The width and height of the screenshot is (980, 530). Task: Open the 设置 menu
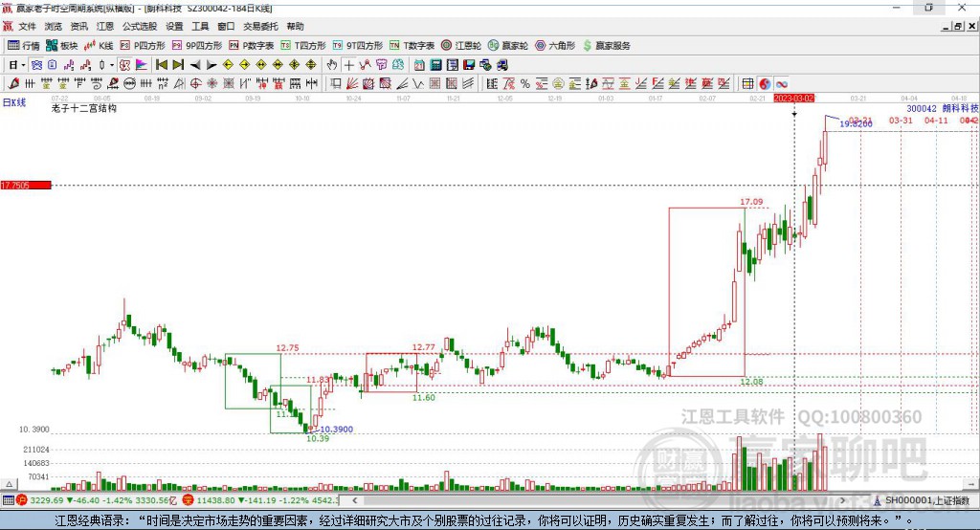(x=174, y=26)
